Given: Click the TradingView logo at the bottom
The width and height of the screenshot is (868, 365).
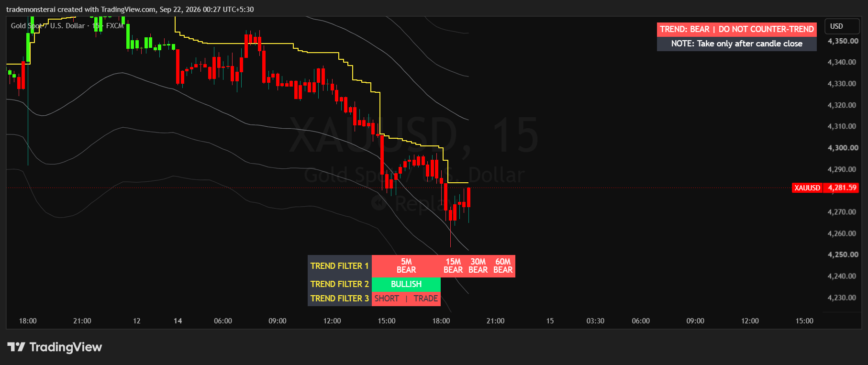Looking at the screenshot, I should (x=55, y=347).
